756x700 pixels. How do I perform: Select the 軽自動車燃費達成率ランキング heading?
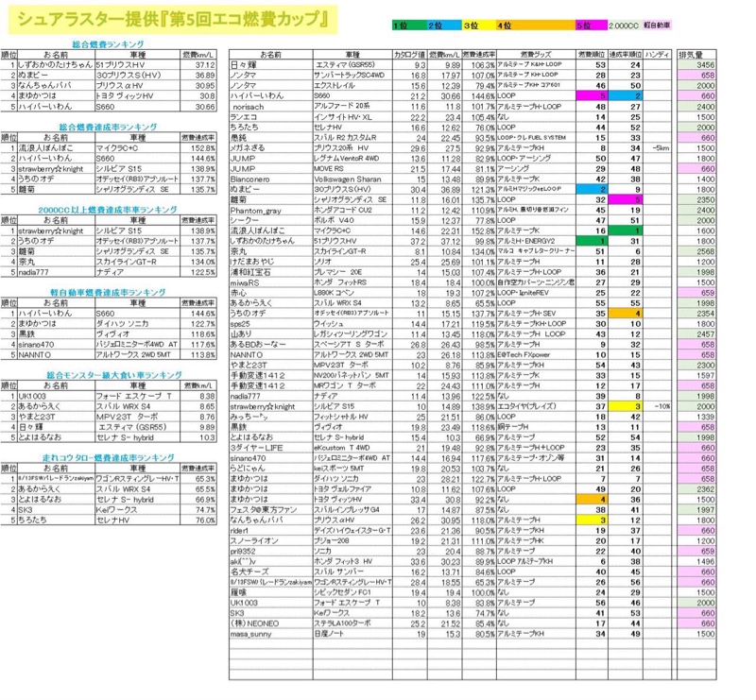pyautogui.click(x=108, y=292)
